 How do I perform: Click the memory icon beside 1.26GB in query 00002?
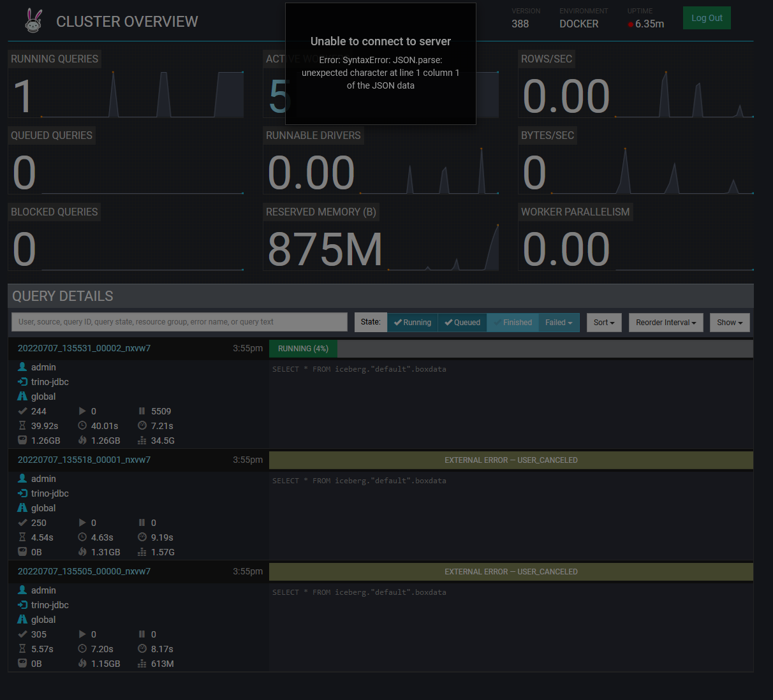click(x=22, y=440)
